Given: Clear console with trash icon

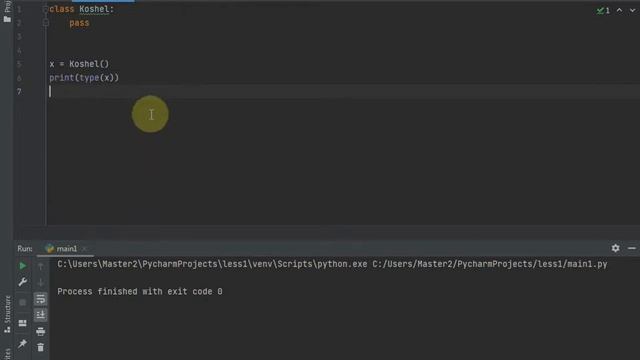Looking at the screenshot, I should pyautogui.click(x=40, y=347).
